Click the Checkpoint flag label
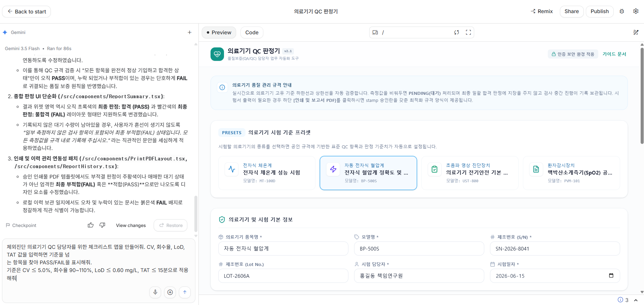Screen dimensions: 644x305 [x=21, y=225]
